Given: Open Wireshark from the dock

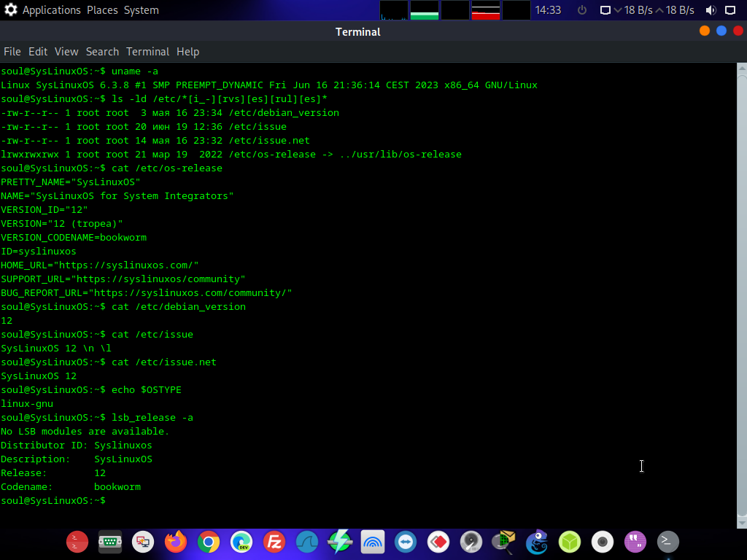Looking at the screenshot, I should 307,542.
